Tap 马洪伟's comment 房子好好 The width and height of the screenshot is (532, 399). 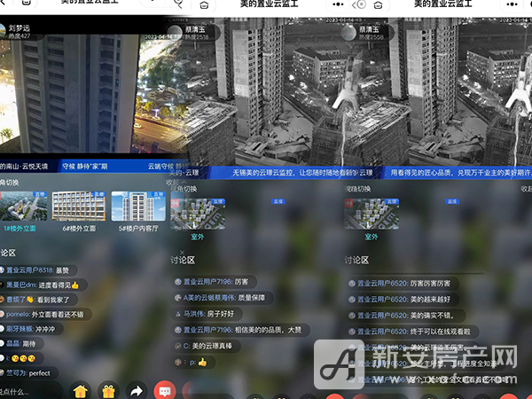[207, 314]
